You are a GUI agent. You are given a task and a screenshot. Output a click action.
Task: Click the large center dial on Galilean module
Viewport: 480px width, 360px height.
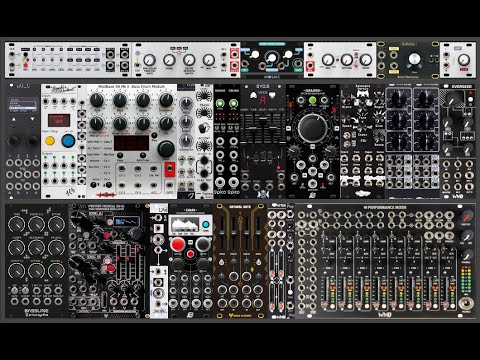coord(312,128)
